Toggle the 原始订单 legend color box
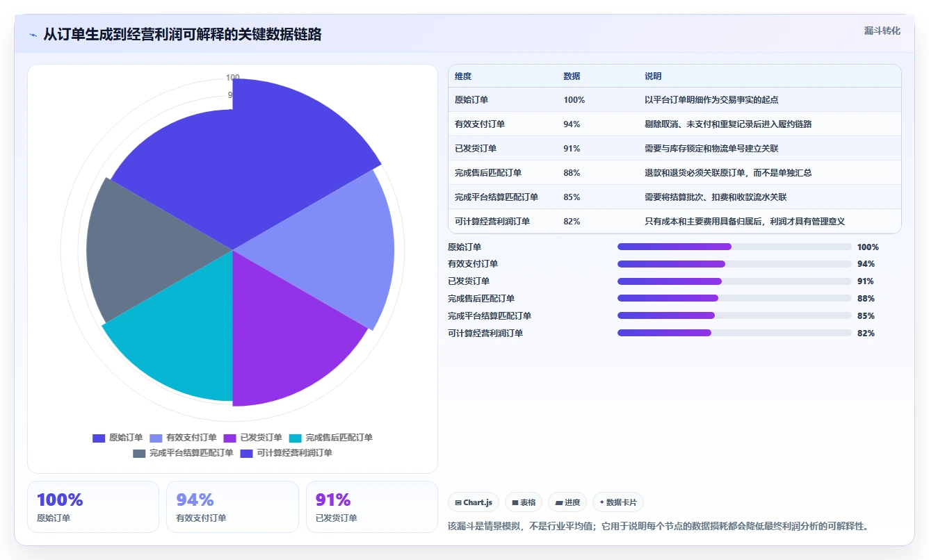This screenshot has width=929, height=560. (99, 438)
